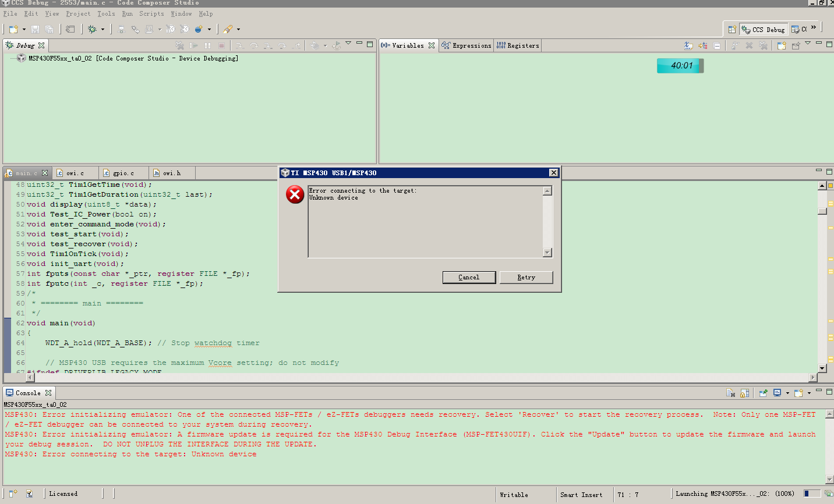834x504 pixels.
Task: Click the search flashlight toolbar icon
Action: (228, 29)
